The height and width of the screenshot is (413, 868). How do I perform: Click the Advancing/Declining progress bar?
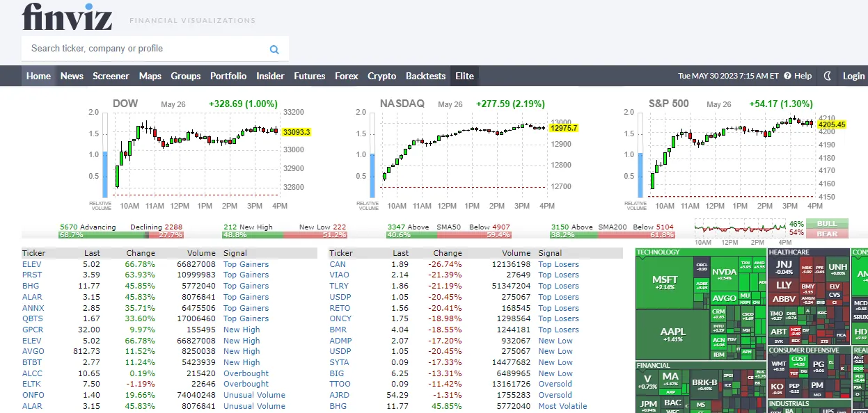[x=121, y=235]
